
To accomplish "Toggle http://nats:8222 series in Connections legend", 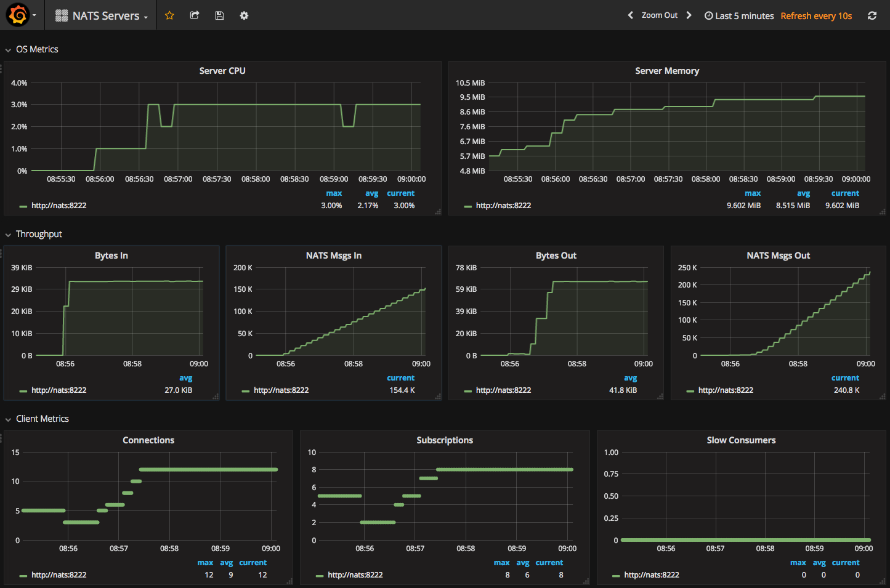I will pos(59,575).
